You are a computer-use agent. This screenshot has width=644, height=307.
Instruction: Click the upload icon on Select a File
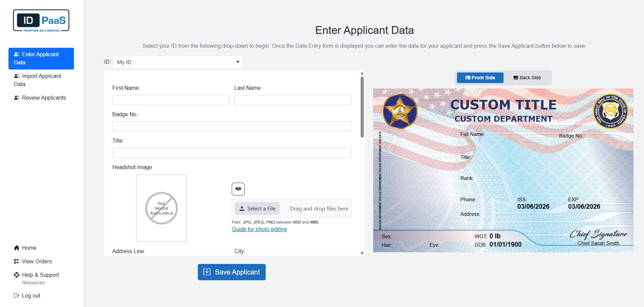[x=243, y=208]
